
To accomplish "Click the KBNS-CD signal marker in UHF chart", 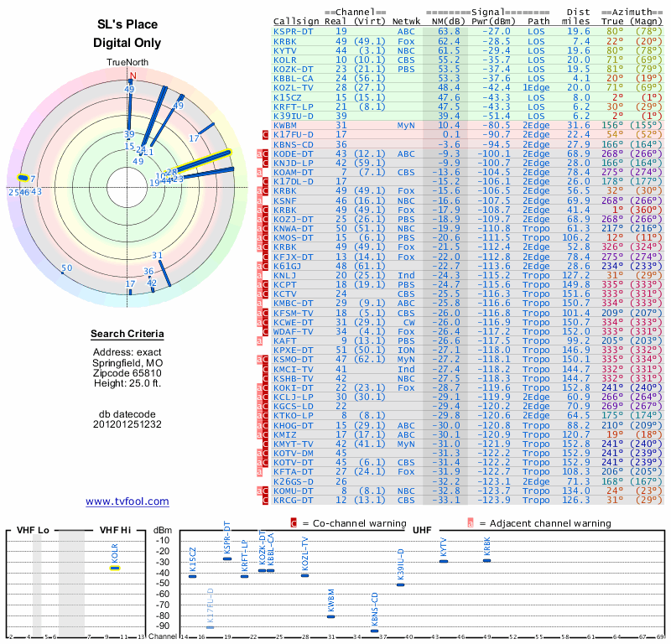I will tap(374, 631).
